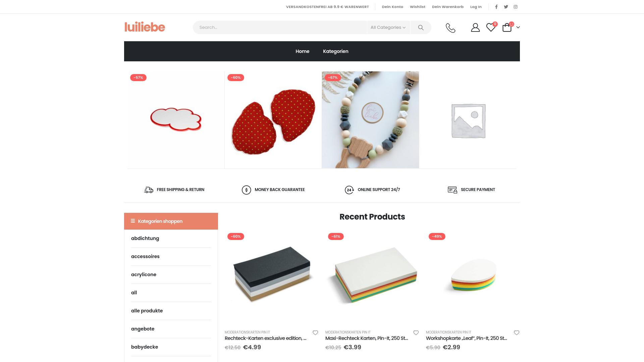Open the heart wishlist icon in header

(x=491, y=27)
